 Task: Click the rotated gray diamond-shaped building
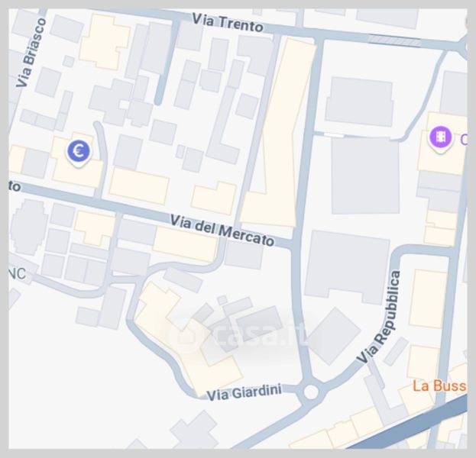point(334,336)
